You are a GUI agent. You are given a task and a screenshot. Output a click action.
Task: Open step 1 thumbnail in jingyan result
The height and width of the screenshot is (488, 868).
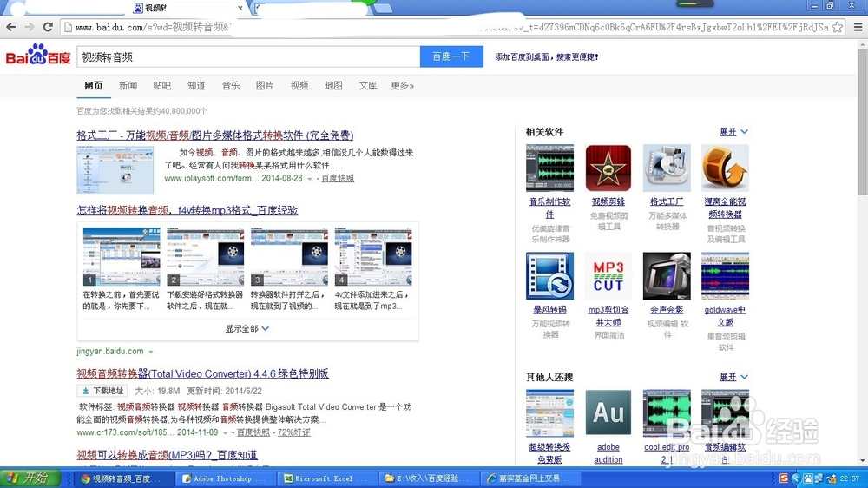(x=122, y=256)
